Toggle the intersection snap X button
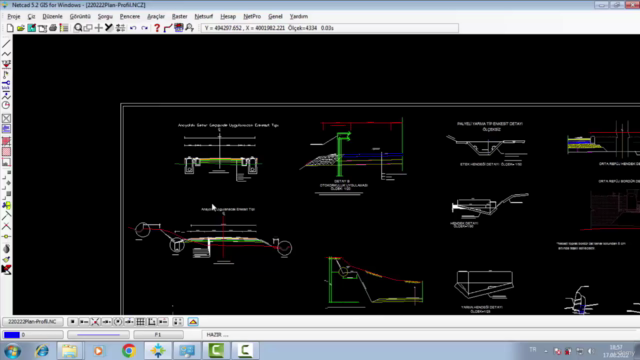This screenshot has width=640, height=360. 95,322
